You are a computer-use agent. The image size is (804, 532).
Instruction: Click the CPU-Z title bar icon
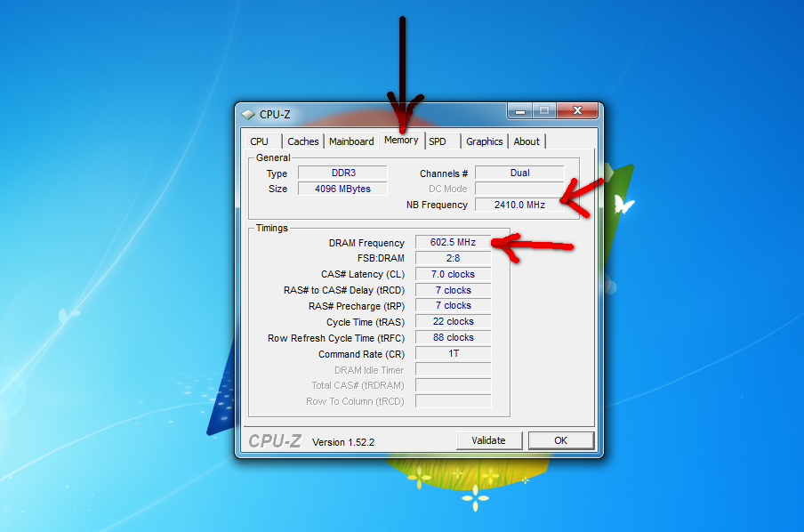(x=249, y=115)
